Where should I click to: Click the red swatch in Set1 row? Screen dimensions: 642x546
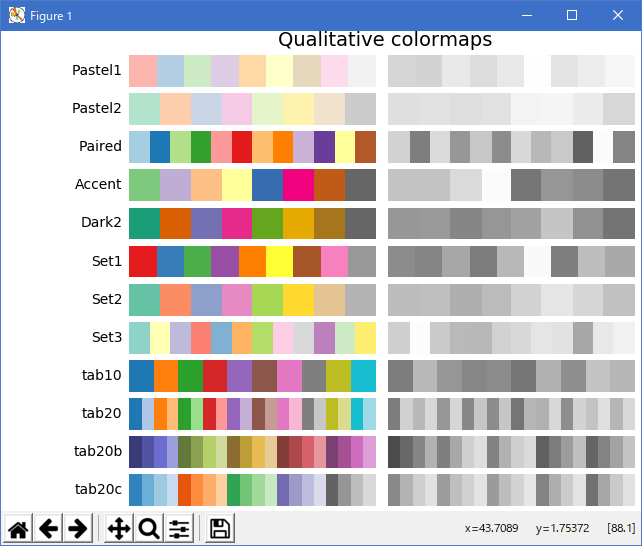(x=143, y=261)
